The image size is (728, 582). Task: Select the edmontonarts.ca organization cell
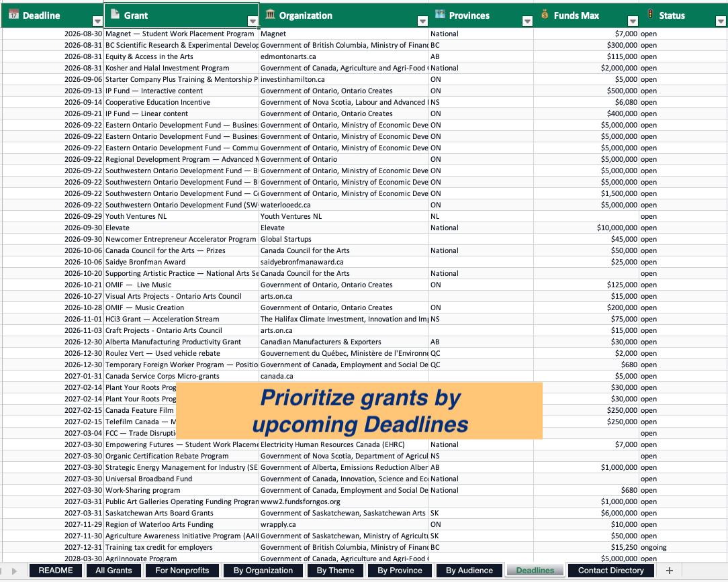[344, 56]
